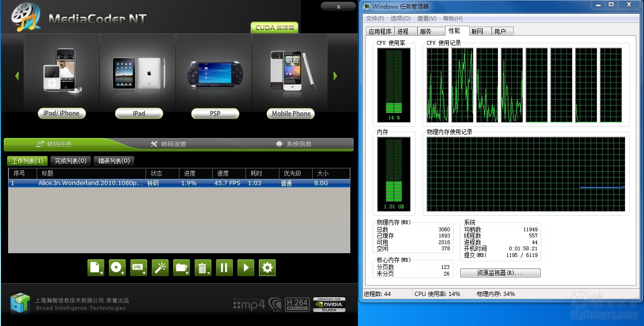The height and width of the screenshot is (326, 644).
Task: Pause the current transcoding task
Action: 224,267
